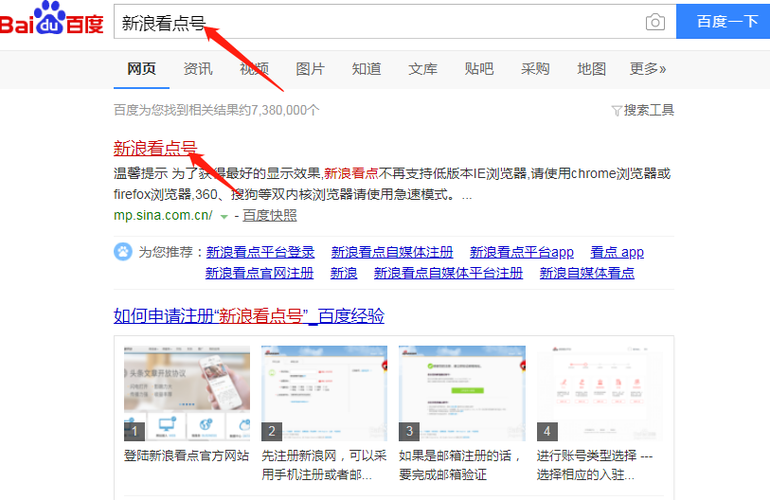The width and height of the screenshot is (770, 500).
Task: Click the 百度一下 search button
Action: [x=723, y=22]
